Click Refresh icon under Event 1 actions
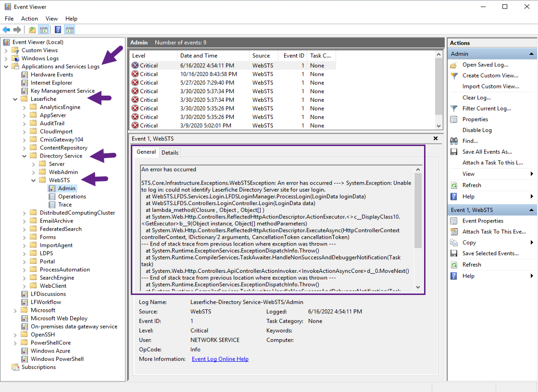 click(453, 265)
